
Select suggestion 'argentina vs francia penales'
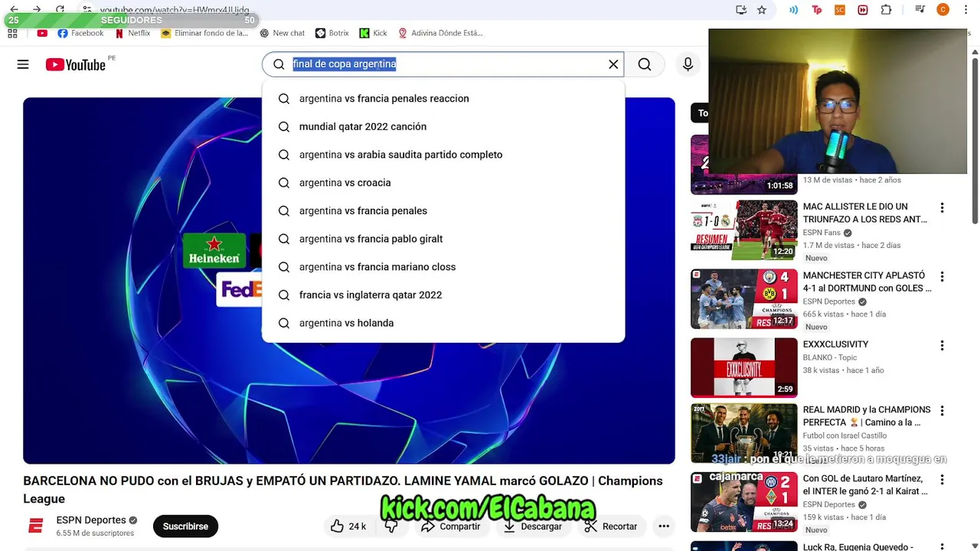point(443,210)
